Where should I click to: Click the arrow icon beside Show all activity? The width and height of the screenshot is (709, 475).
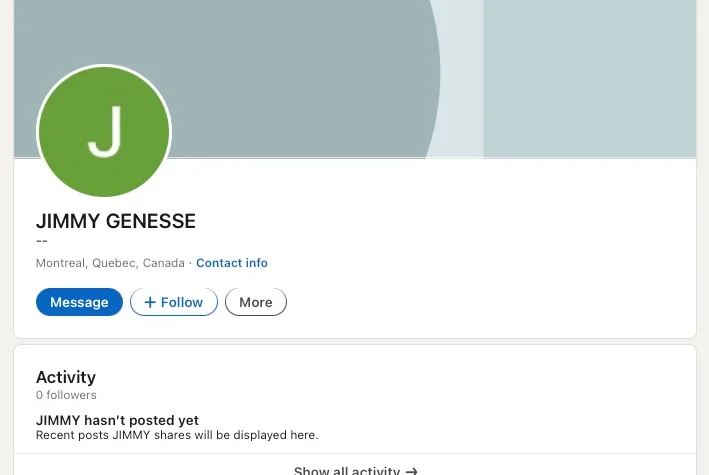(411, 471)
